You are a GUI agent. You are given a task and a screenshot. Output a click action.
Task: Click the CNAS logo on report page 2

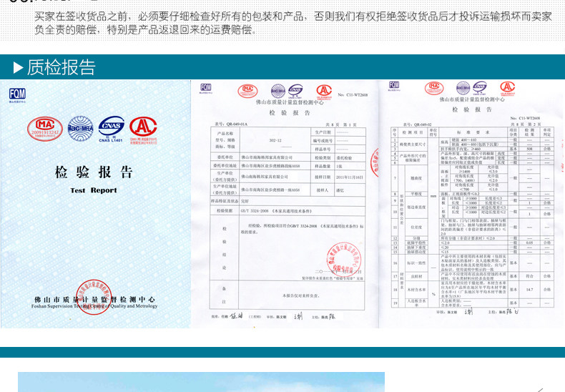click(x=480, y=88)
